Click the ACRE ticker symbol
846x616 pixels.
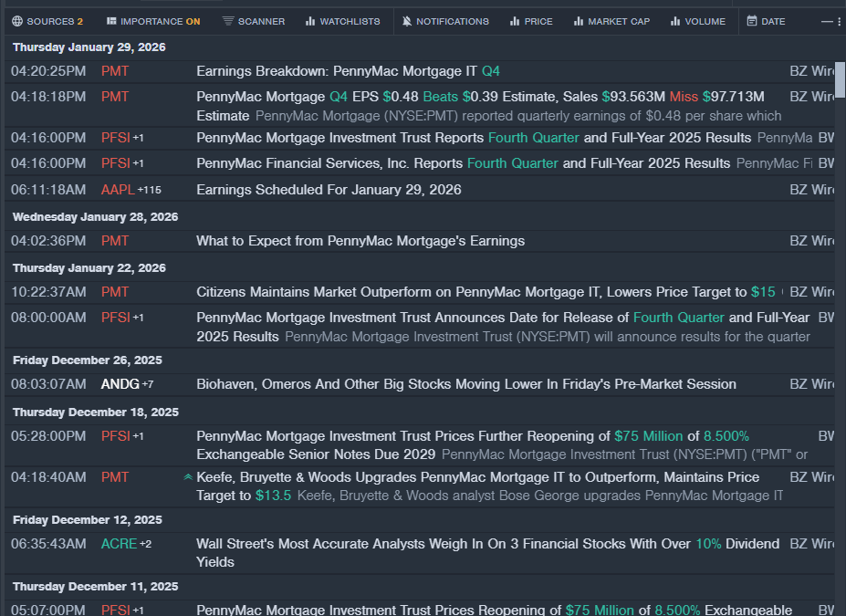119,544
